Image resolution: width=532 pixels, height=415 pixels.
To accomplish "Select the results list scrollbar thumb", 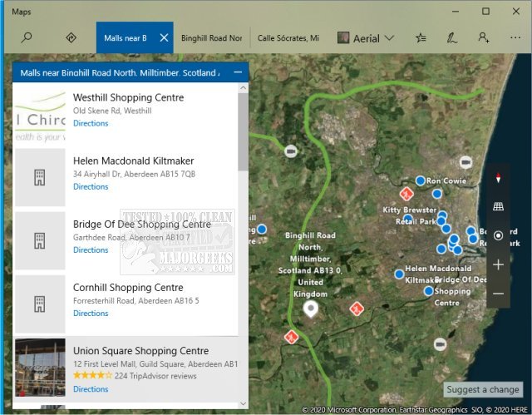I will pyautogui.click(x=243, y=132).
